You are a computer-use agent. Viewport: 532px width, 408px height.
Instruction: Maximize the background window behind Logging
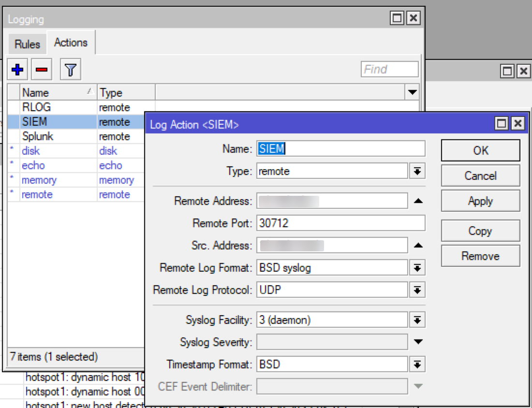pos(507,71)
